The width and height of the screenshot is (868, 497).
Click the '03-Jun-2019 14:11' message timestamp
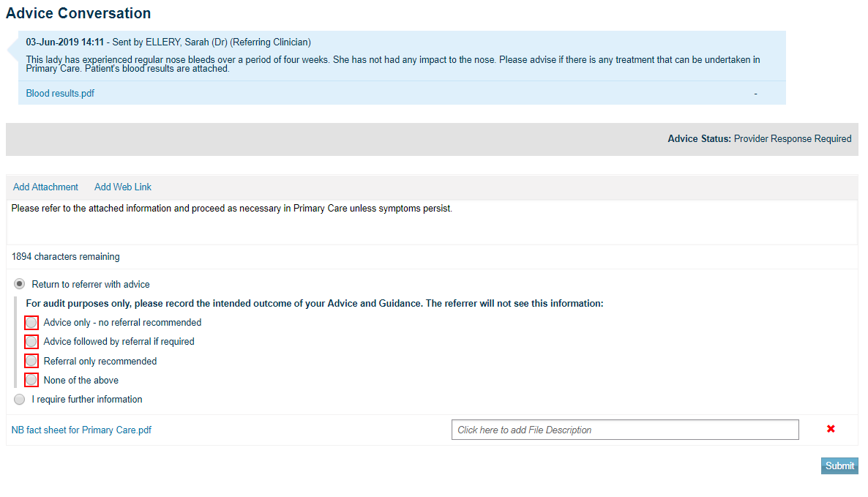pyautogui.click(x=64, y=42)
